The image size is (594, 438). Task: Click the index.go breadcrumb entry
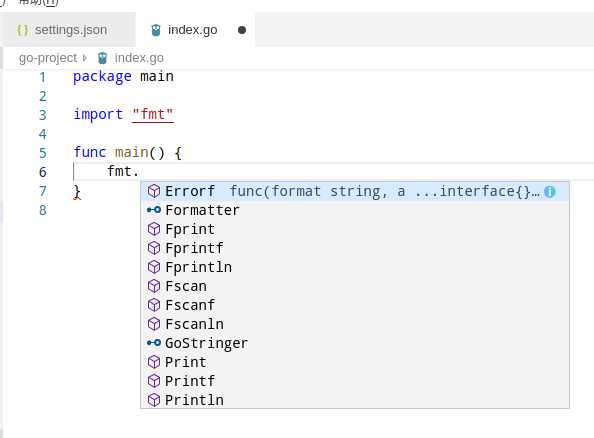[x=139, y=58]
